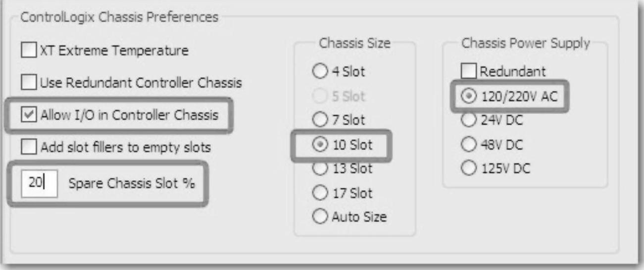Switch chassis size to 17 Slot

pos(318,193)
